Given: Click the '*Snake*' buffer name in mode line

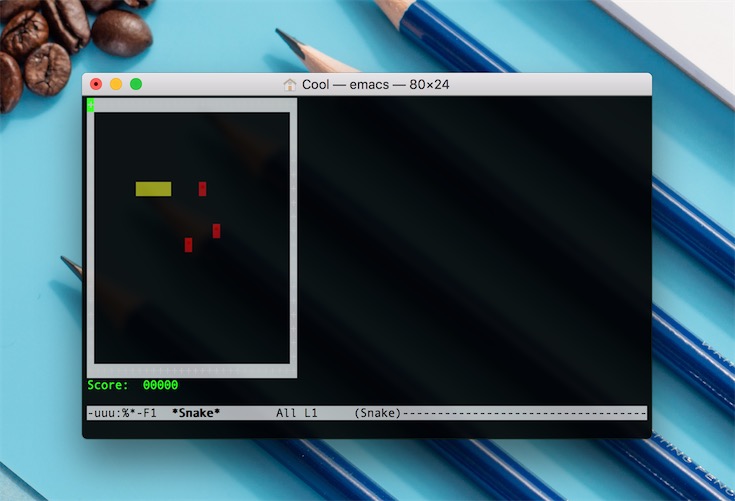Looking at the screenshot, I should 196,413.
